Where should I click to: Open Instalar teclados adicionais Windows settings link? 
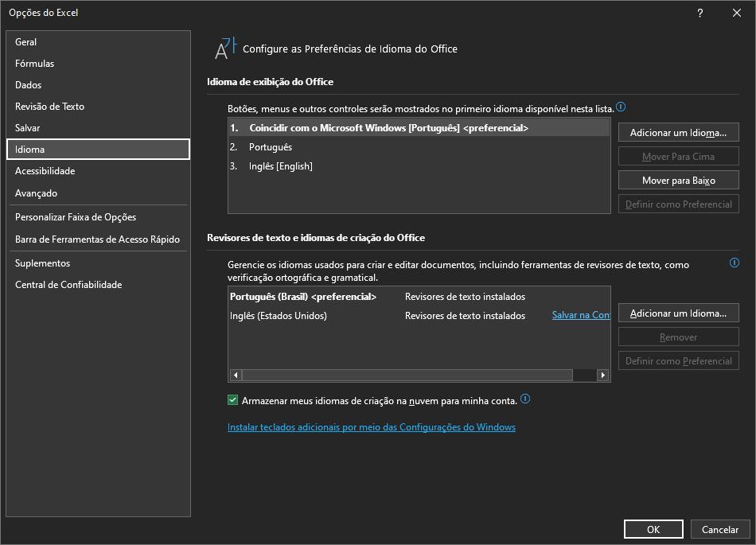point(372,427)
